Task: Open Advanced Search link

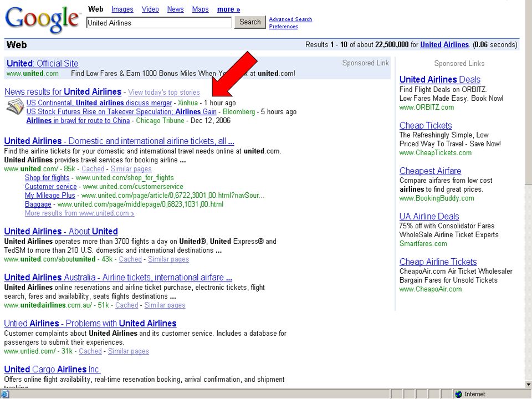Action: point(290,19)
